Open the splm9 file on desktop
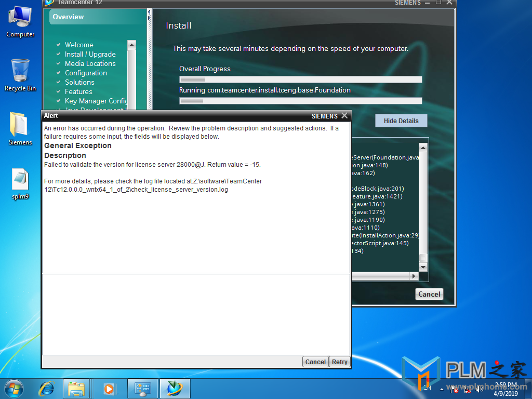This screenshot has width=532, height=399. pyautogui.click(x=20, y=184)
